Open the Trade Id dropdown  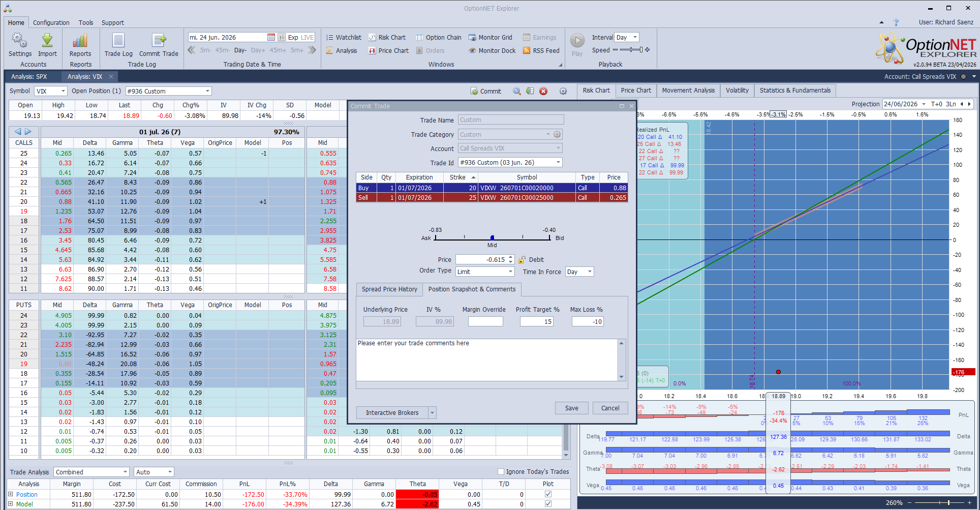558,162
